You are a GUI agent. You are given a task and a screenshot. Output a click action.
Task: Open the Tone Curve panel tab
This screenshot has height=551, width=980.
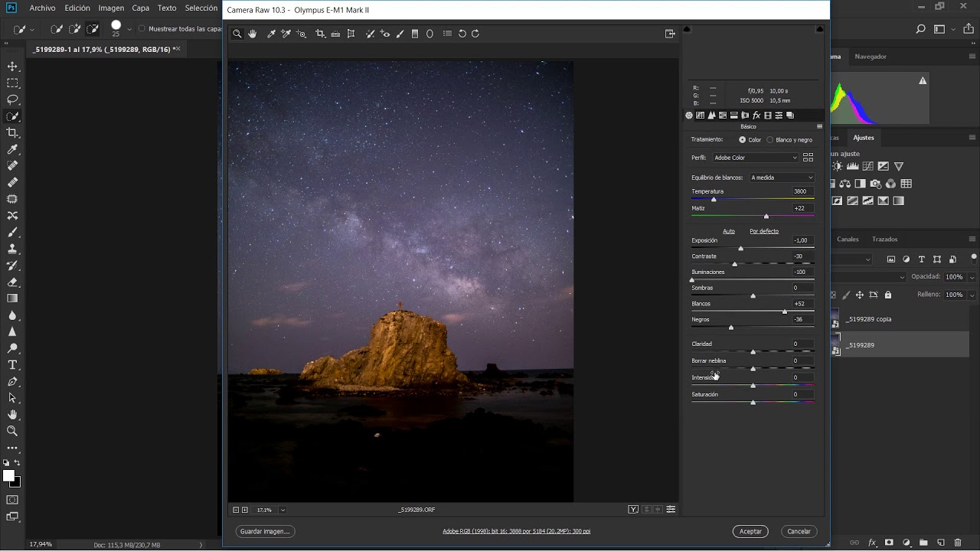701,116
